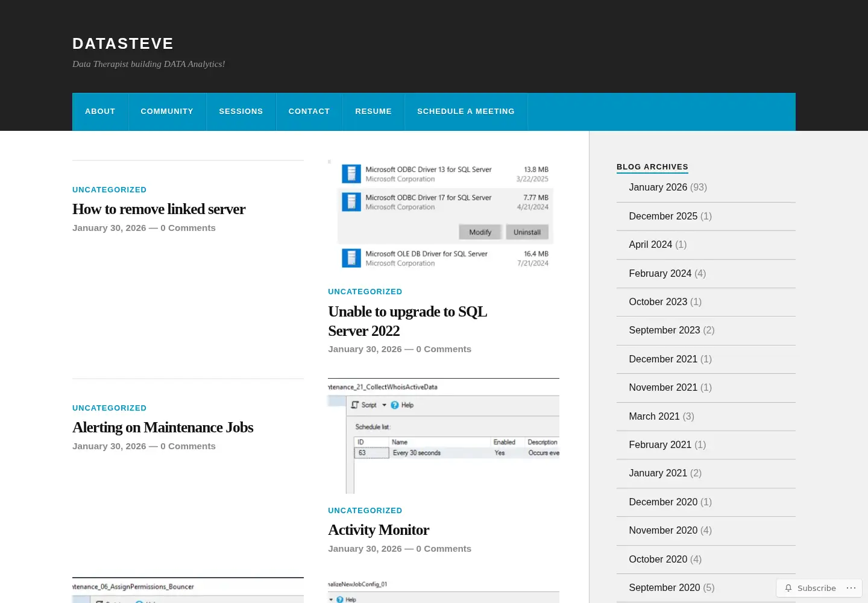This screenshot has width=868, height=603.
Task: Open the September 2020 archive
Action: pyautogui.click(x=664, y=588)
